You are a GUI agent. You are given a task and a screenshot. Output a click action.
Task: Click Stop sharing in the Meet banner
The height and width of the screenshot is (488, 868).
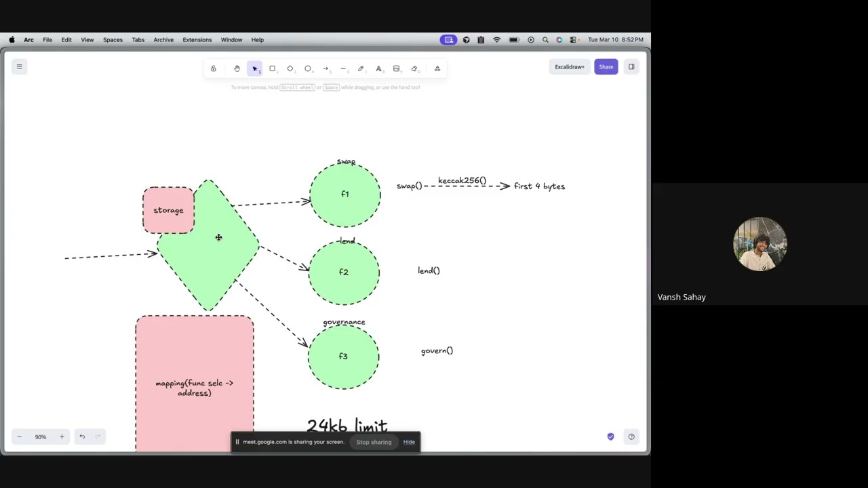[x=374, y=442]
